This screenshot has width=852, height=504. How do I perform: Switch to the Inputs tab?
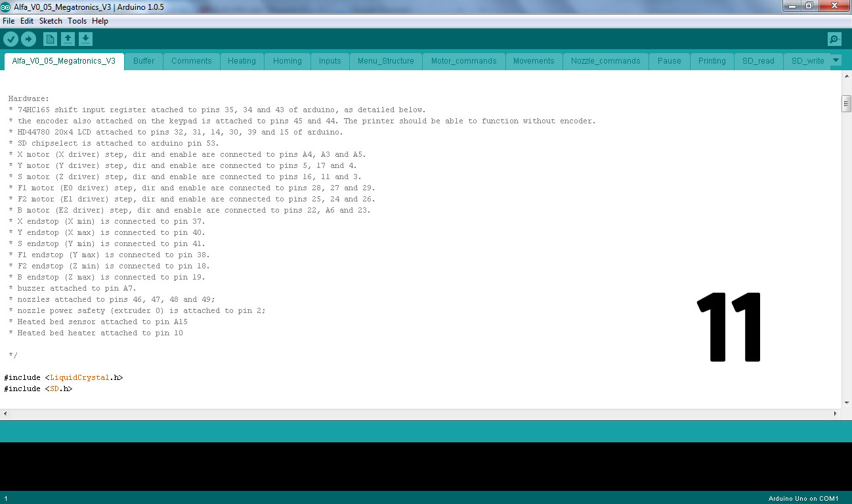[330, 61]
